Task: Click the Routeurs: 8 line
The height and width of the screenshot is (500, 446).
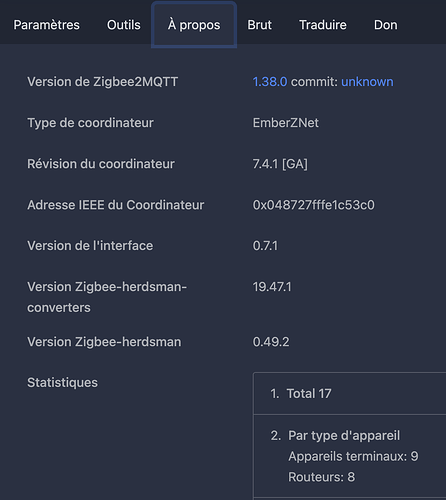Action: [x=322, y=477]
